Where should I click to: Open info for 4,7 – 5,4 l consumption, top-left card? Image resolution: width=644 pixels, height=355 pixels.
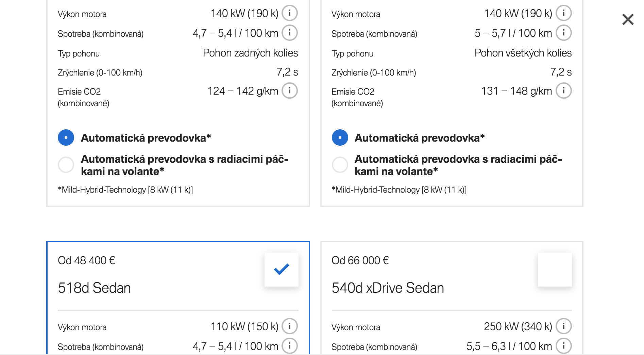pyautogui.click(x=290, y=33)
